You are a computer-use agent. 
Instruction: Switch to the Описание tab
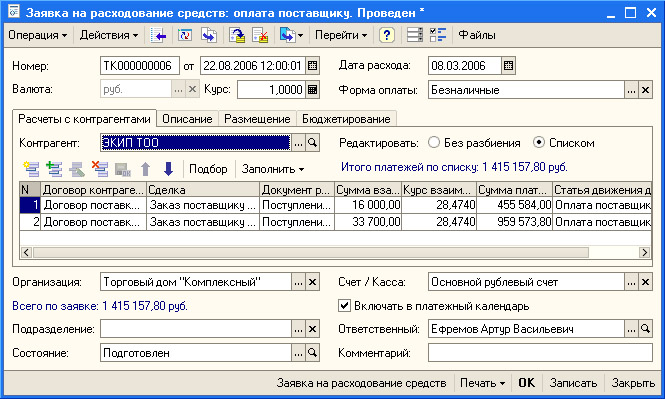point(187,119)
